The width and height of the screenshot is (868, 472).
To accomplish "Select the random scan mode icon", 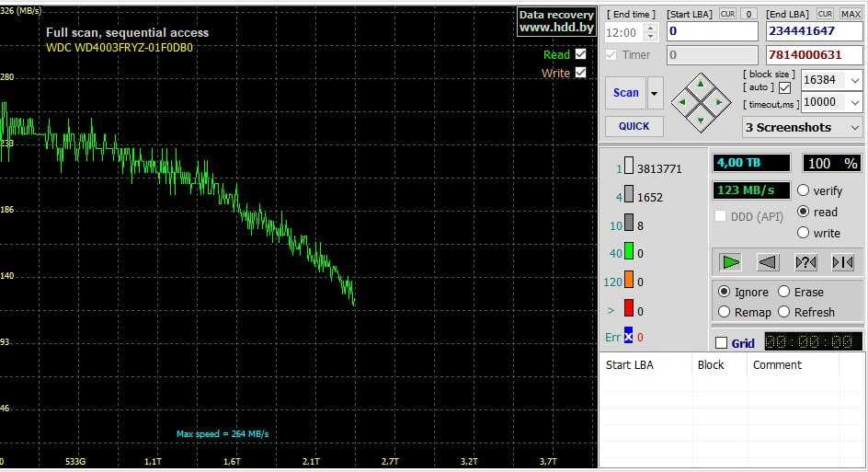I will (x=805, y=262).
